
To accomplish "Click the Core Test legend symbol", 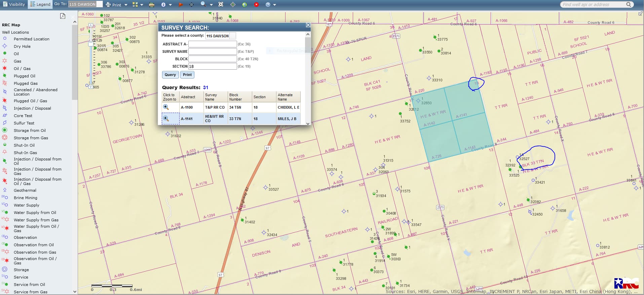I will 5,115.
